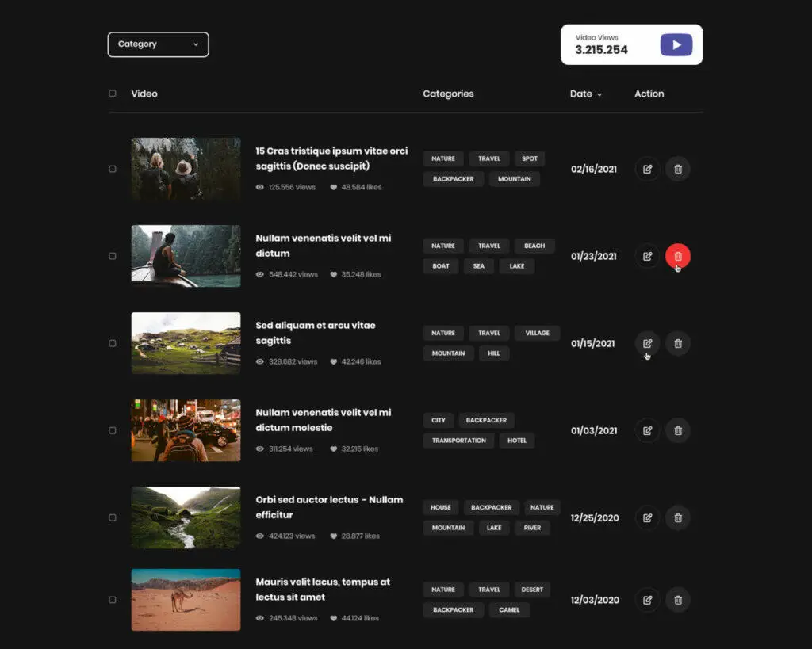The image size is (812, 649).
Task: Click the CAMEL category tag
Action: [509, 609]
